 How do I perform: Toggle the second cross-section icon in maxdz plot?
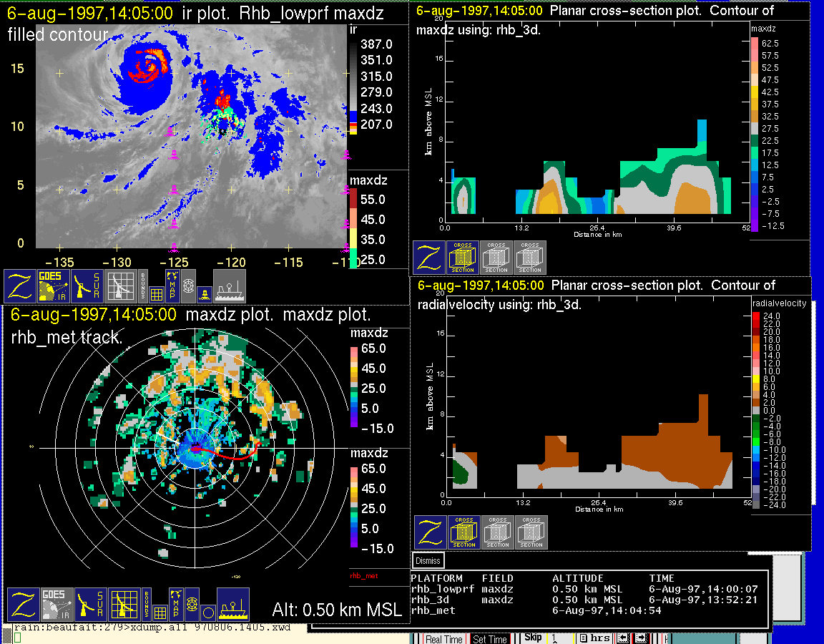point(496,258)
